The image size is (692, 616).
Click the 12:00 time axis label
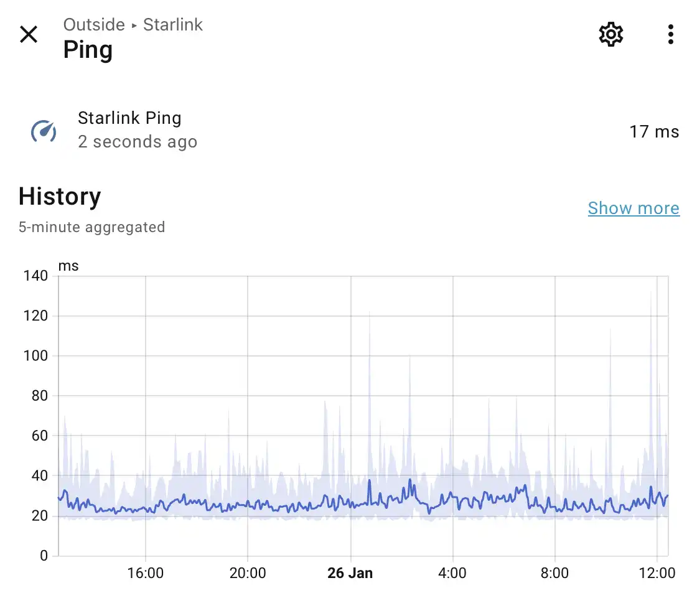(x=657, y=573)
